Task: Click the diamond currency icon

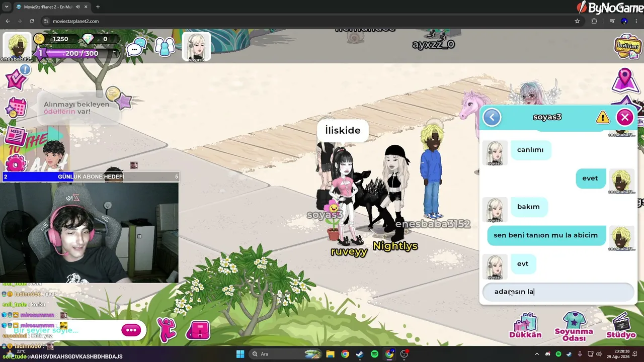Action: [x=88, y=39]
